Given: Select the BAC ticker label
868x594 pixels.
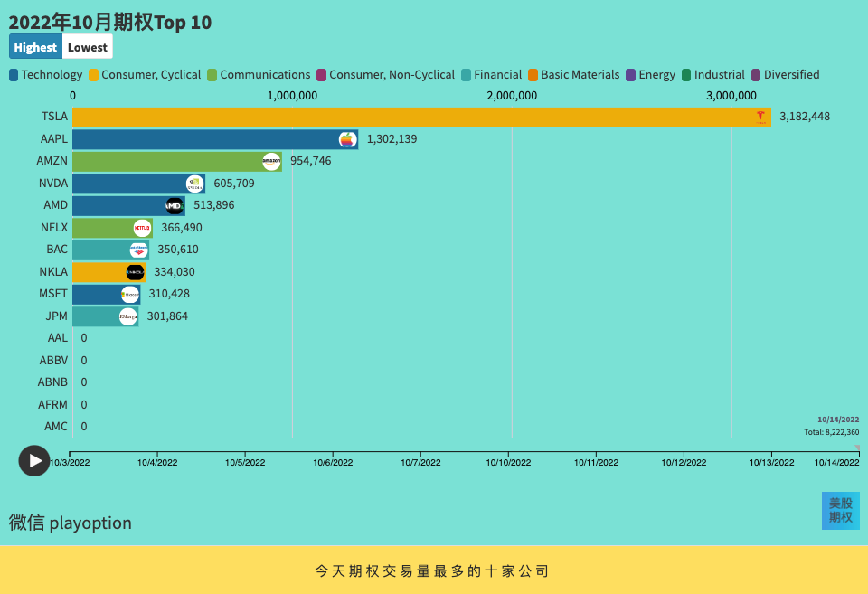Looking at the screenshot, I should click(x=57, y=250).
